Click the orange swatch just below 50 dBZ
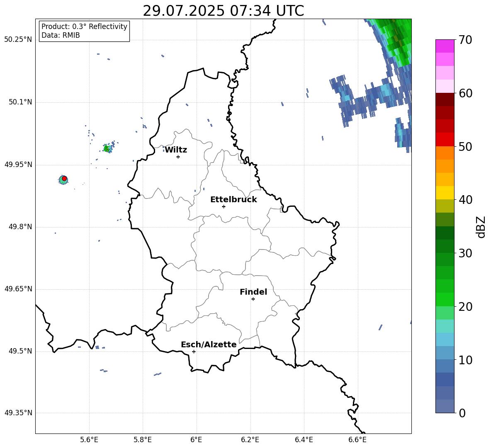Image resolution: width=491 pixels, height=448 pixels. coord(445,153)
